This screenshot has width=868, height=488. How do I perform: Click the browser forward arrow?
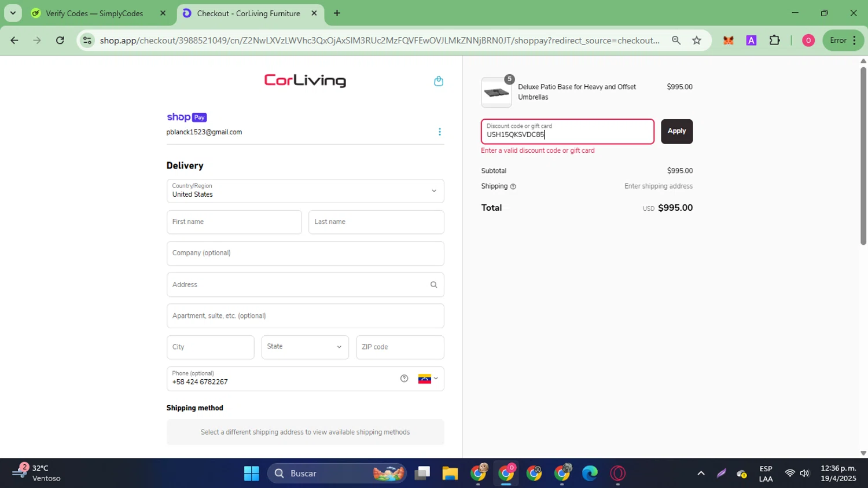37,41
